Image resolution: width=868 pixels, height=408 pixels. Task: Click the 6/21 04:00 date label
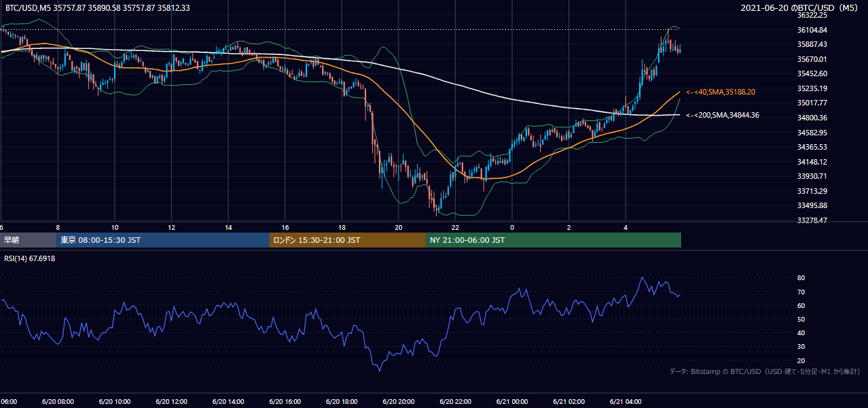(626, 401)
